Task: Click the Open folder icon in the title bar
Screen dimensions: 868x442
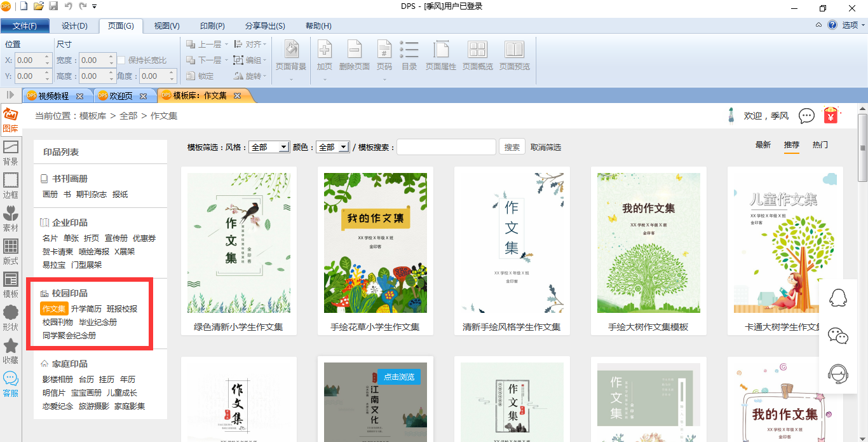Action: (x=39, y=6)
